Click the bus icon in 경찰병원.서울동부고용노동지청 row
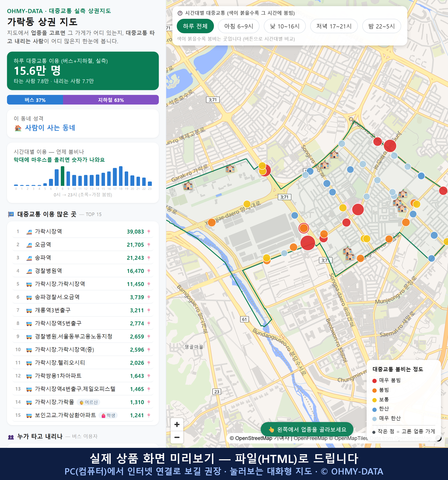This screenshot has height=480, width=448. click(x=29, y=337)
